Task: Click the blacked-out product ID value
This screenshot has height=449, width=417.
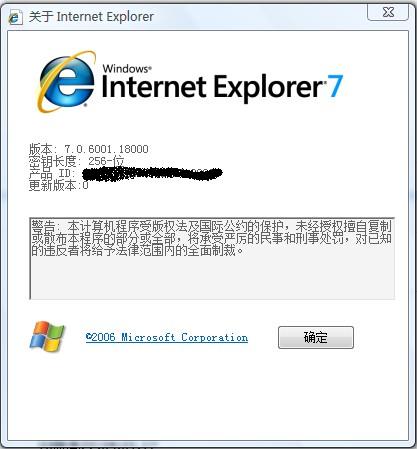Action: pos(152,173)
